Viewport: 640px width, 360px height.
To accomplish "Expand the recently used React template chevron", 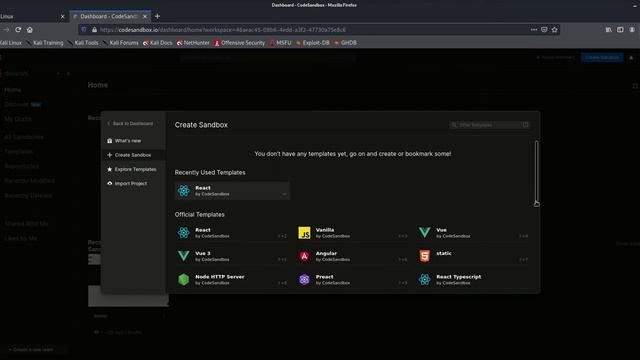I will [x=284, y=194].
